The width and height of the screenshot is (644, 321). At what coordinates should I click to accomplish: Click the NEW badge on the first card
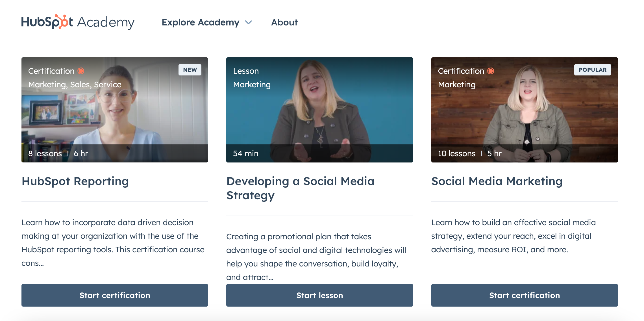click(190, 70)
